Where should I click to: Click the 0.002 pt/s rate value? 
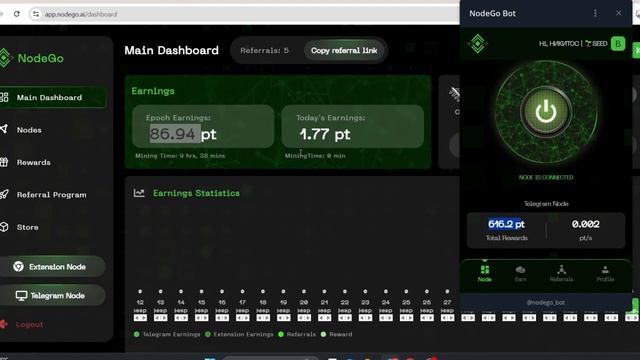[586, 224]
